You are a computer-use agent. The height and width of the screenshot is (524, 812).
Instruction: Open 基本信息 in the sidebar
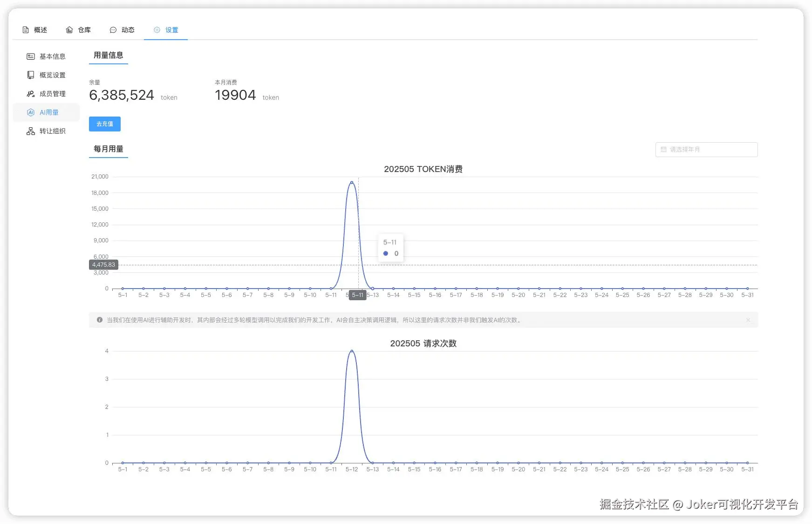pos(47,56)
